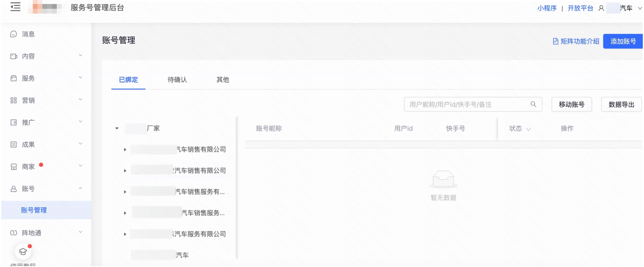Click the 消息 message bubble icon

[x=14, y=34]
